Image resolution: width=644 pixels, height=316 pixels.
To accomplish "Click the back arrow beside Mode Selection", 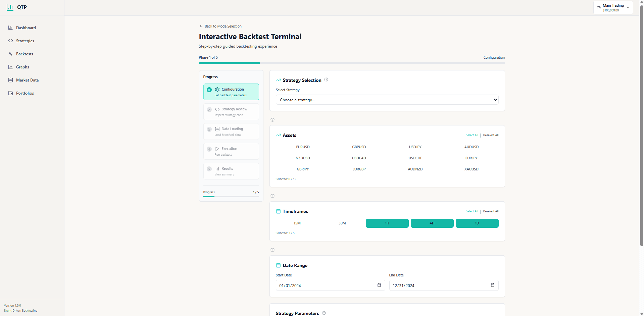I will pyautogui.click(x=201, y=26).
